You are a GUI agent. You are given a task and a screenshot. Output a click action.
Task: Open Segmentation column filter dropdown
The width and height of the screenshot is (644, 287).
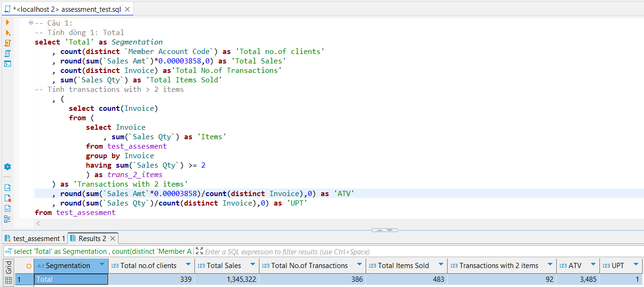(101, 265)
